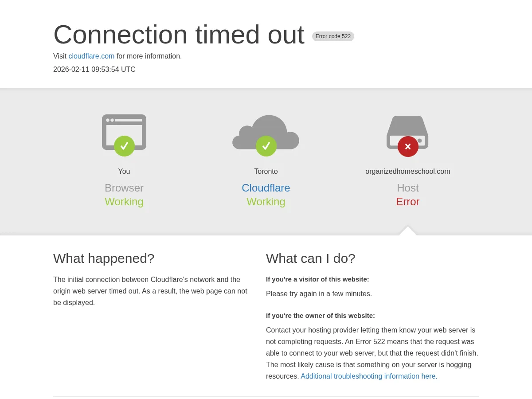Click the What happened? heading
Image resolution: width=532 pixels, height=399 pixels.
point(104,258)
